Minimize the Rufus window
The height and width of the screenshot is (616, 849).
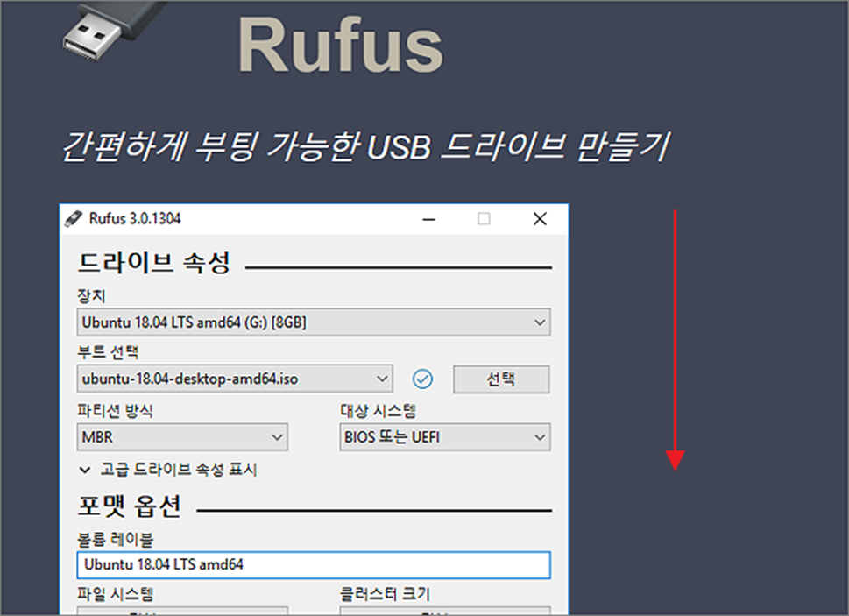(428, 219)
